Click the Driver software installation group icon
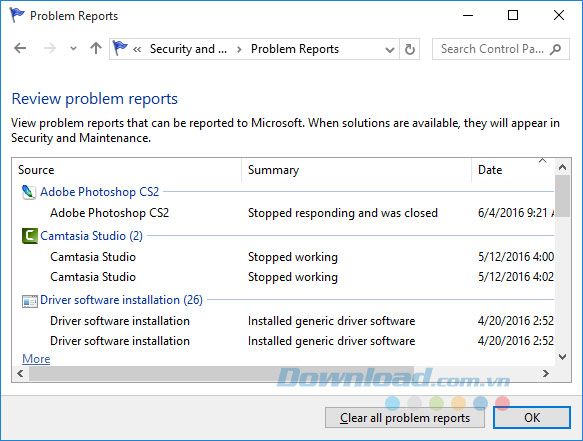This screenshot has height=441, width=583. pyautogui.click(x=30, y=300)
